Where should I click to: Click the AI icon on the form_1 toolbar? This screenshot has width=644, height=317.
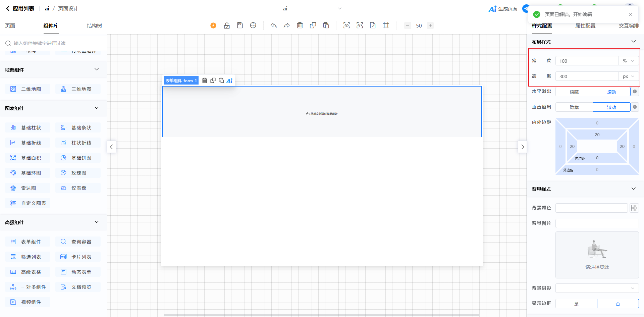pos(229,81)
